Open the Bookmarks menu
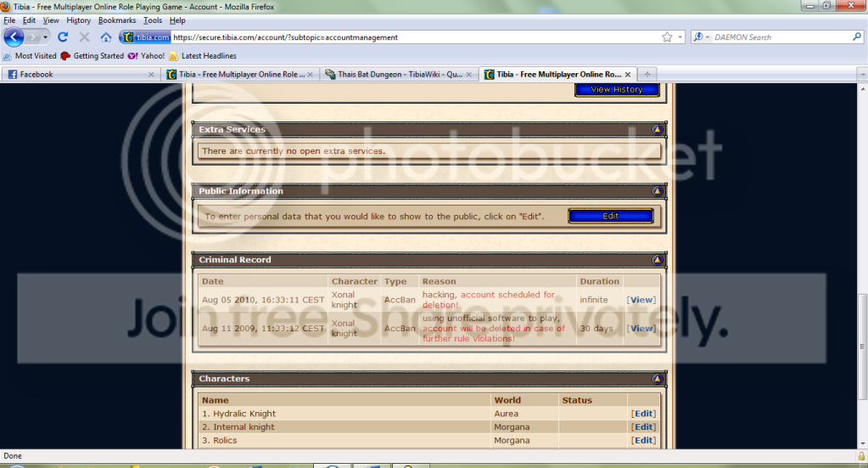This screenshot has height=468, width=868. coord(117,20)
